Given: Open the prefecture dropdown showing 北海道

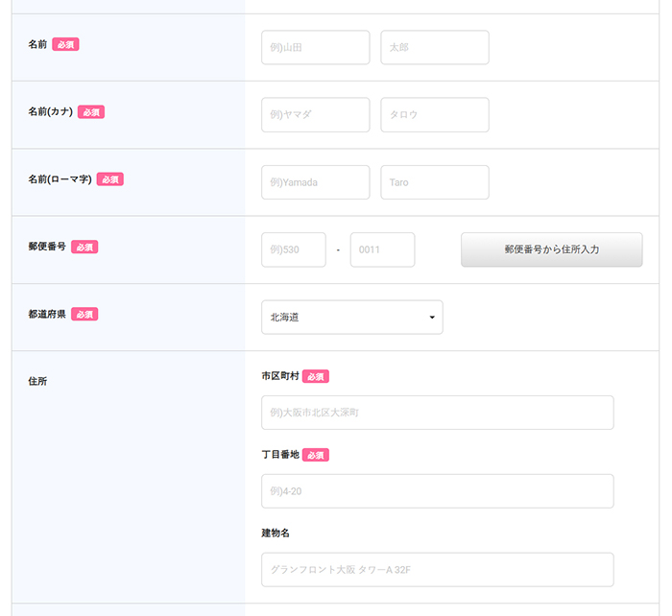Looking at the screenshot, I should pyautogui.click(x=351, y=317).
